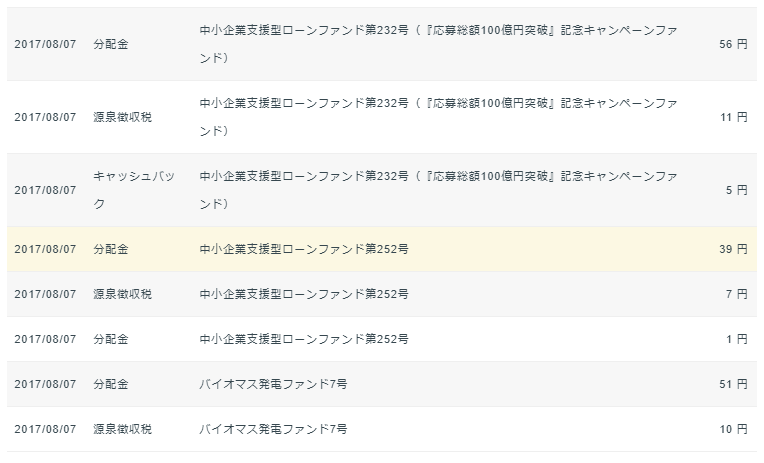Select the 2017/08/07 date in the キャッシュバック row
This screenshot has width=764, height=463.
click(x=45, y=191)
